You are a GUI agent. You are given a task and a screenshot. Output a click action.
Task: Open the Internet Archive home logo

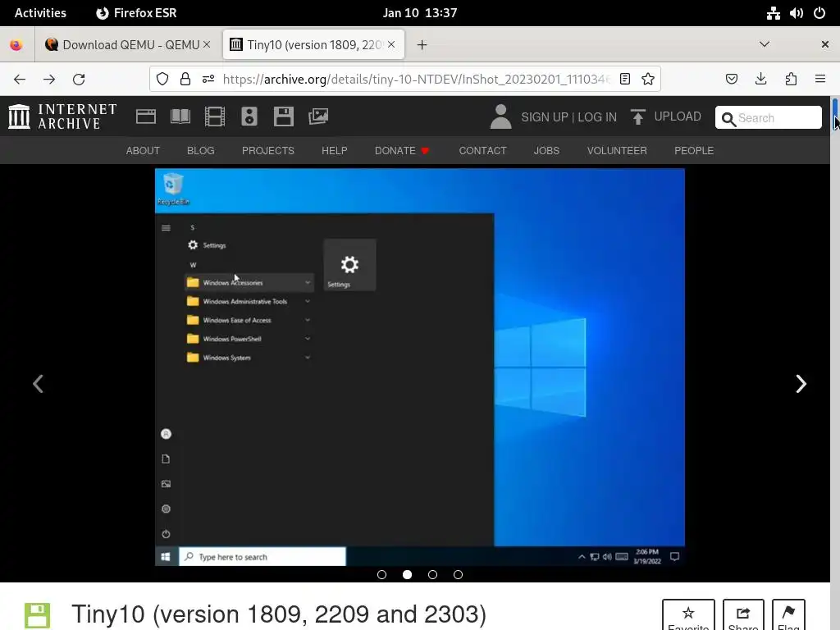tap(62, 116)
